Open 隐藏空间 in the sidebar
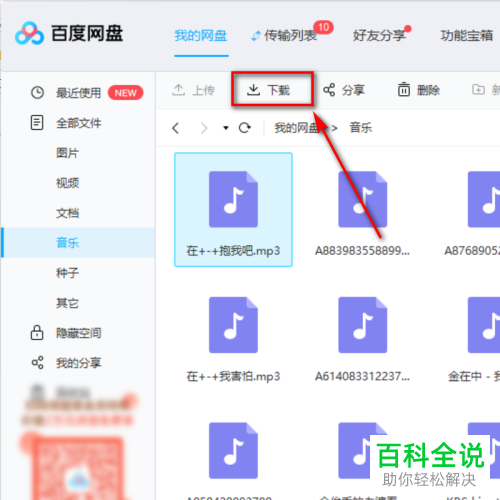This screenshot has height=500, width=500. [x=78, y=333]
